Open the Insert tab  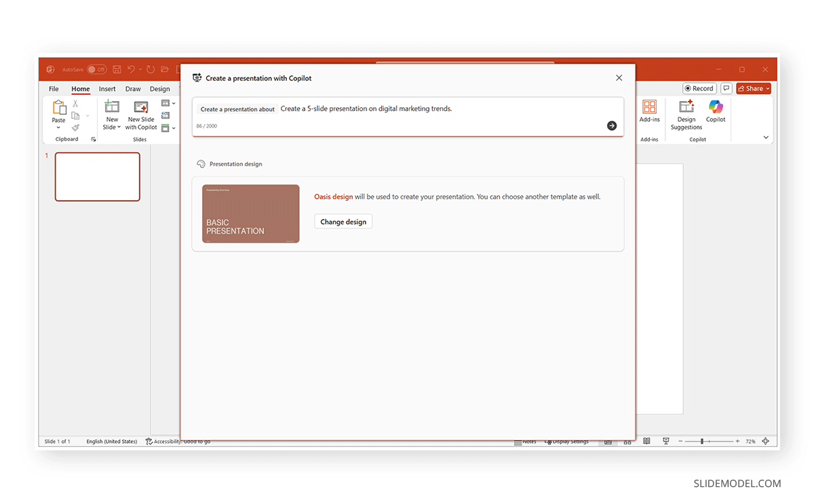[107, 89]
